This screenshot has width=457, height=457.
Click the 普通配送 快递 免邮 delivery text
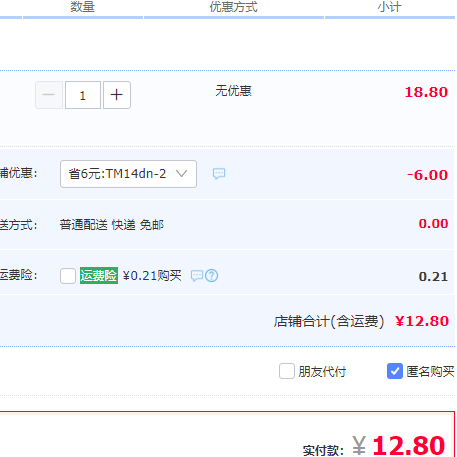click(x=112, y=225)
